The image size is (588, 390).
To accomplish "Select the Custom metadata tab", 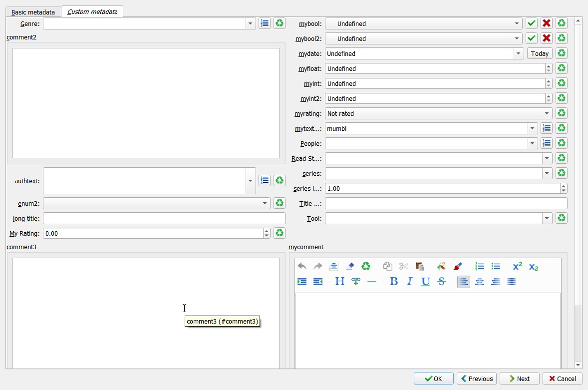I will point(92,11).
